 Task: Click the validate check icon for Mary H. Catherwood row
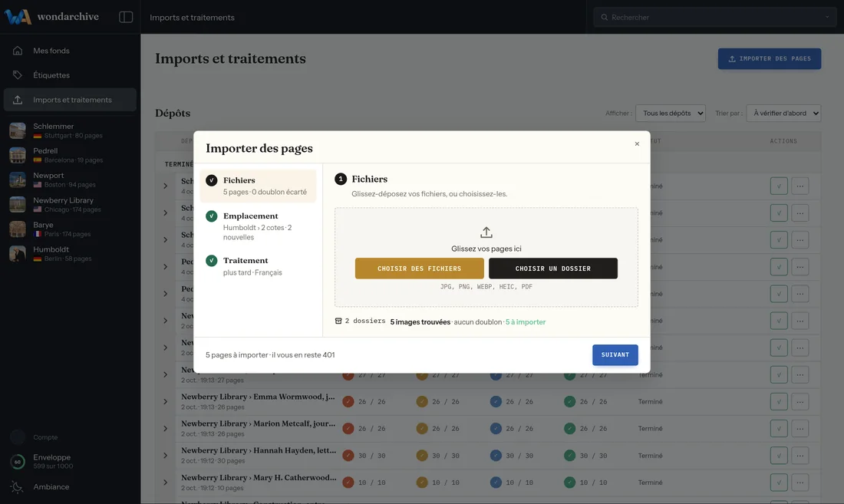coord(779,483)
